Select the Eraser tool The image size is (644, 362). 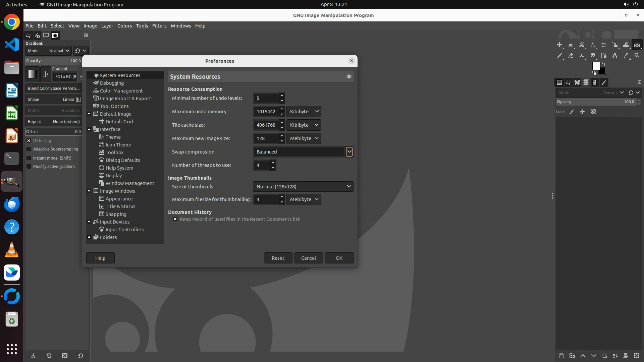click(571, 56)
